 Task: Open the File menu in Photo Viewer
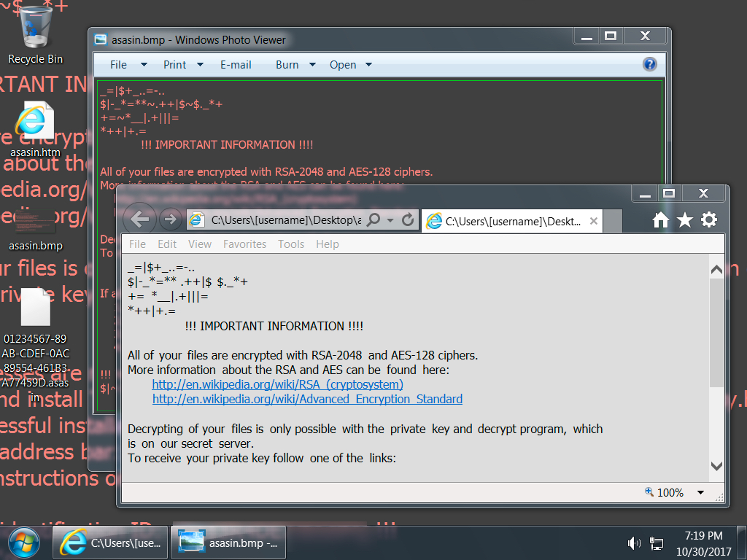[118, 65]
